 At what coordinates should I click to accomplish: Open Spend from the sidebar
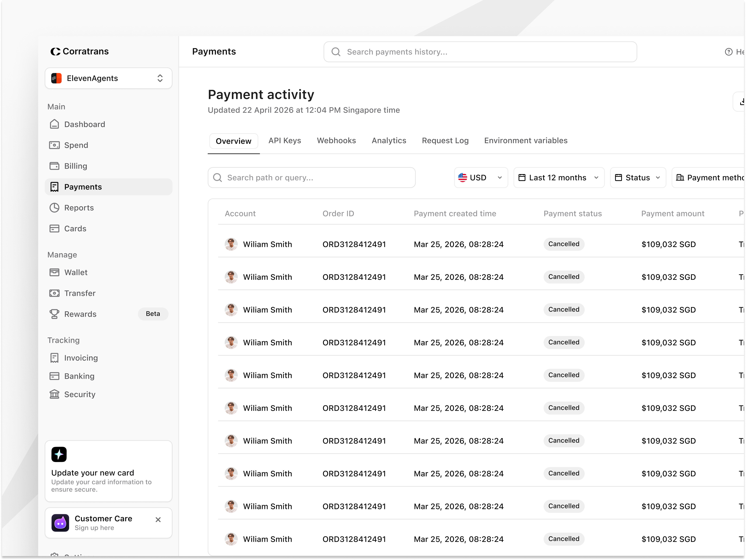click(x=108, y=145)
